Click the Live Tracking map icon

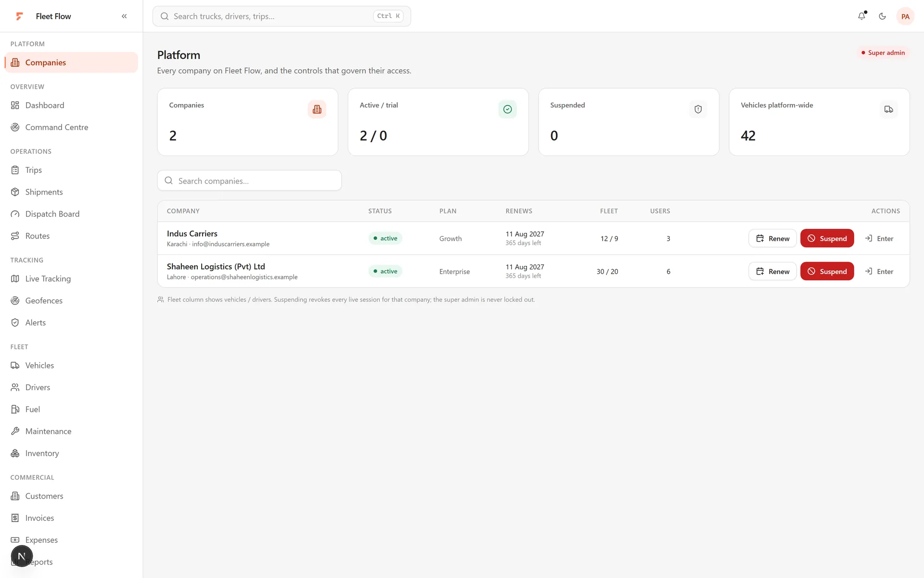click(x=15, y=279)
